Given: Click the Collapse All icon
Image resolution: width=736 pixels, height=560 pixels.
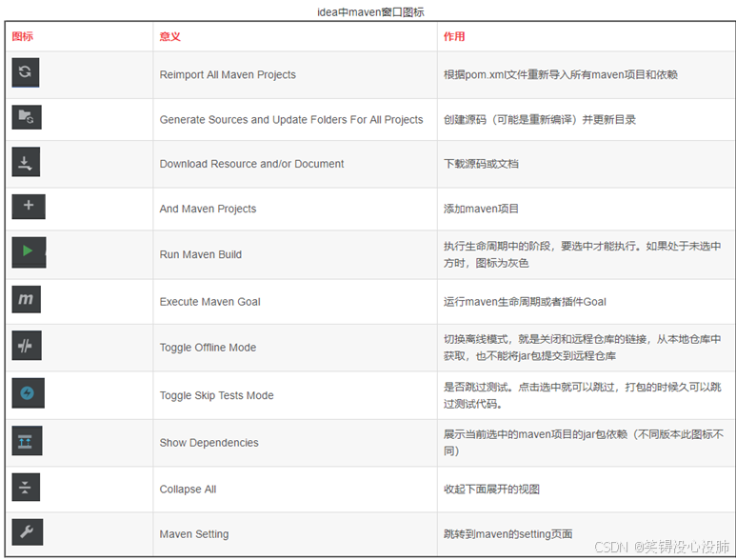Looking at the screenshot, I should point(26,487).
